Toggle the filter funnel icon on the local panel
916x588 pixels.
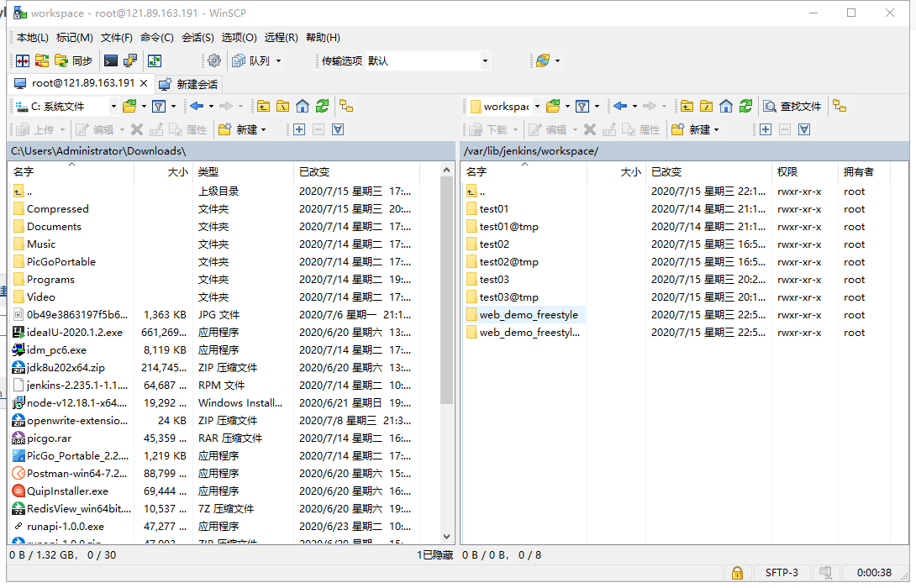pyautogui.click(x=158, y=107)
